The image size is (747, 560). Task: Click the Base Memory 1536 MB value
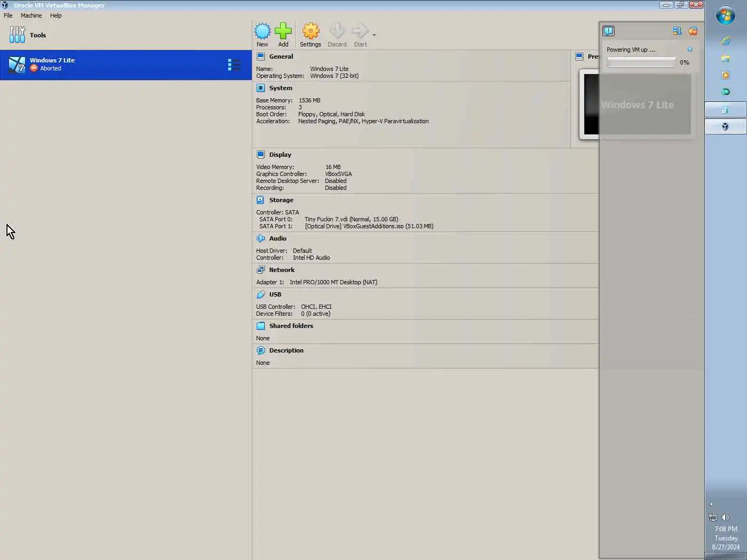click(x=309, y=100)
